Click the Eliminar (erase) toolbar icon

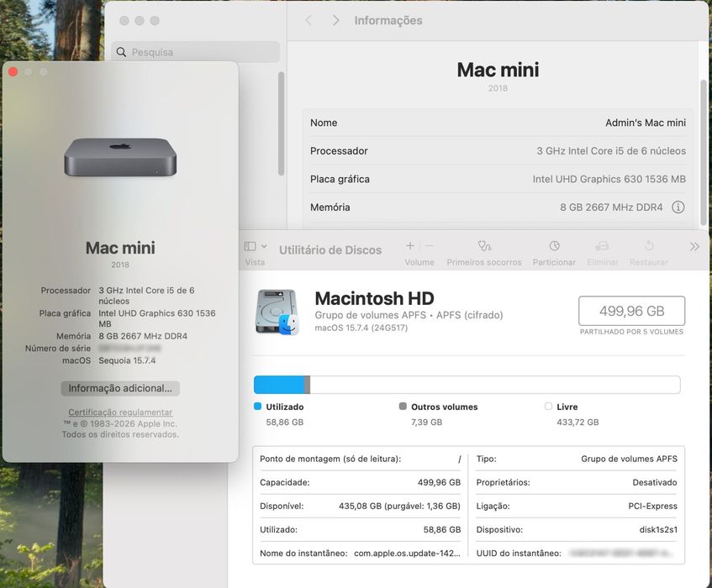[602, 246]
